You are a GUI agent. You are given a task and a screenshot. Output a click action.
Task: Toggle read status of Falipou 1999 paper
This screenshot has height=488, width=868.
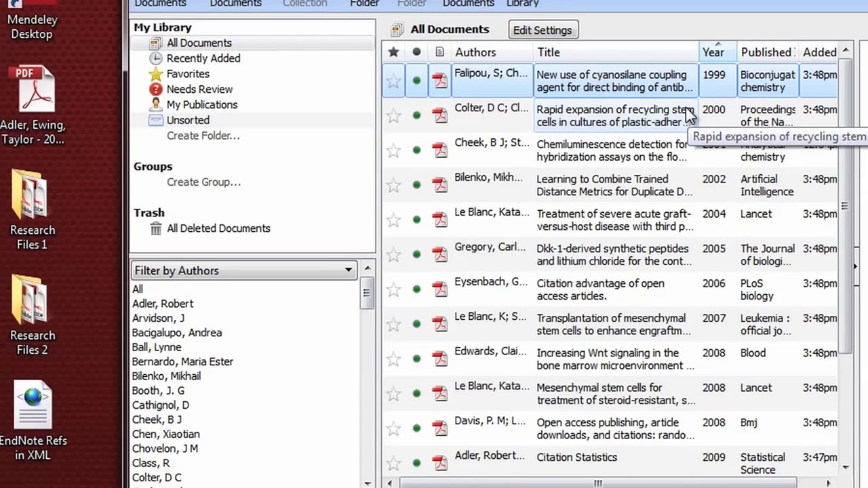coord(416,81)
